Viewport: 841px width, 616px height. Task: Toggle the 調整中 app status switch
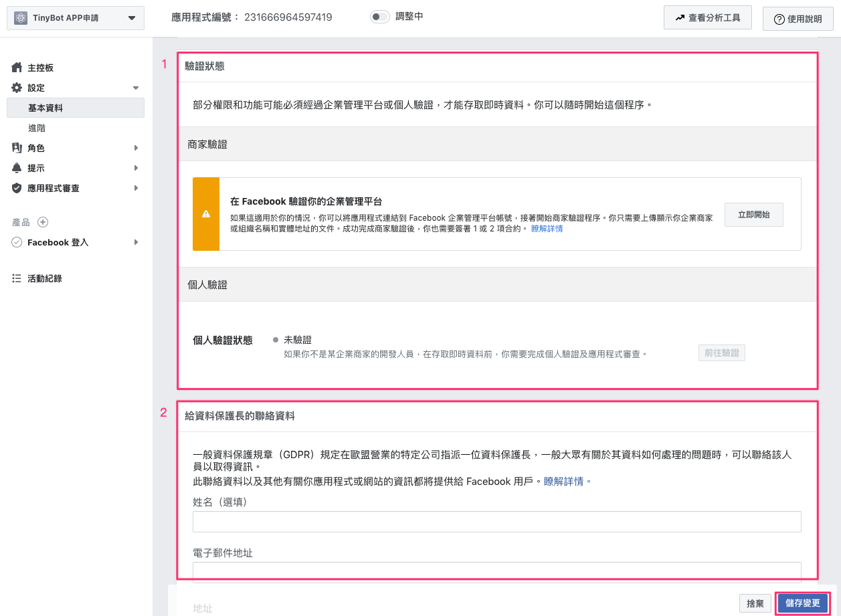tap(380, 17)
